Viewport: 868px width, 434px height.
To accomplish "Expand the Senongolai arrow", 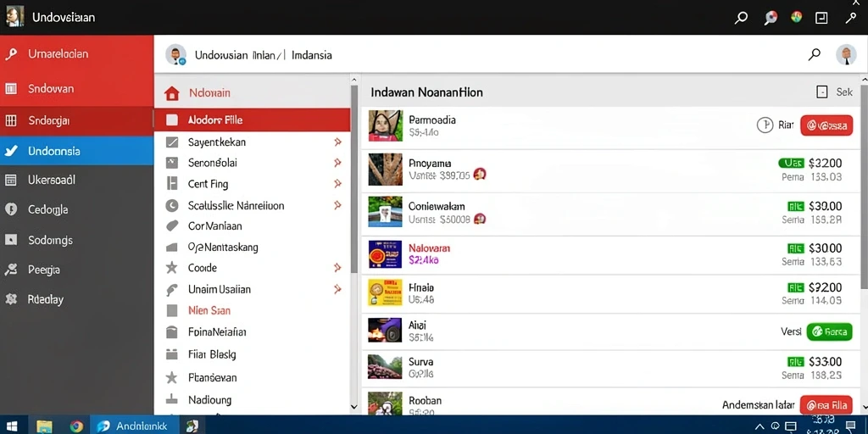I will tap(337, 163).
